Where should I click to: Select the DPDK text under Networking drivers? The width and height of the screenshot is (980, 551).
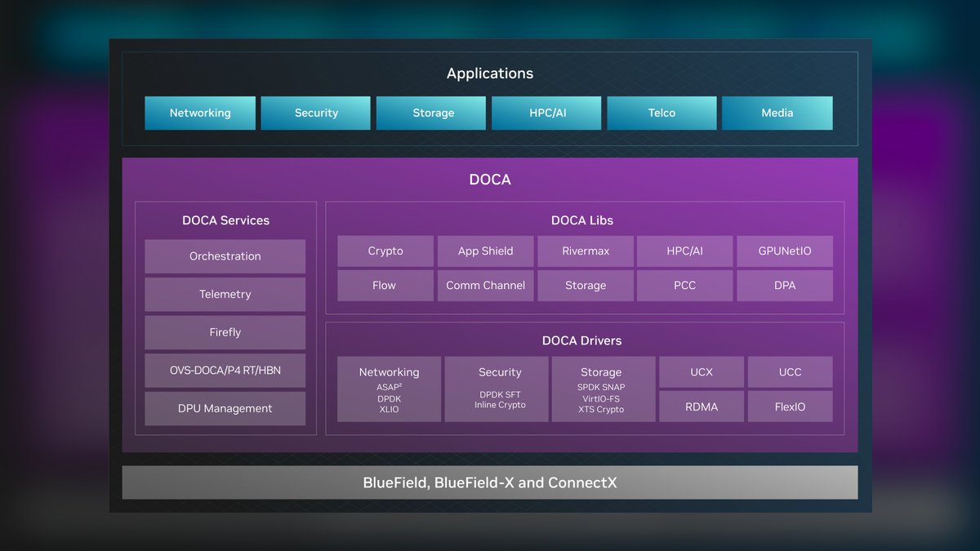pyautogui.click(x=390, y=399)
